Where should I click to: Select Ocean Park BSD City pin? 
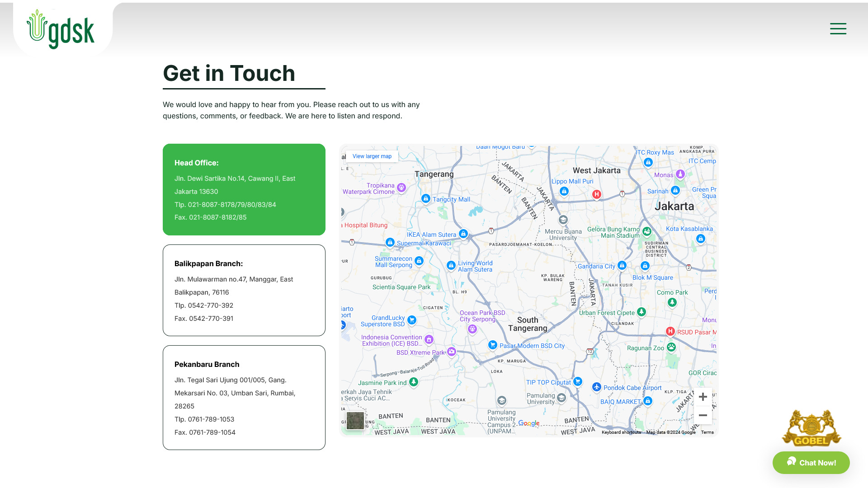[472, 328]
